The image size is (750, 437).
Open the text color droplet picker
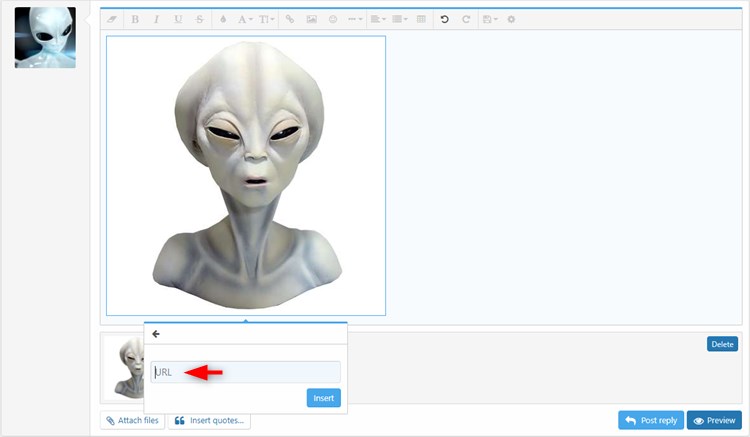(222, 19)
